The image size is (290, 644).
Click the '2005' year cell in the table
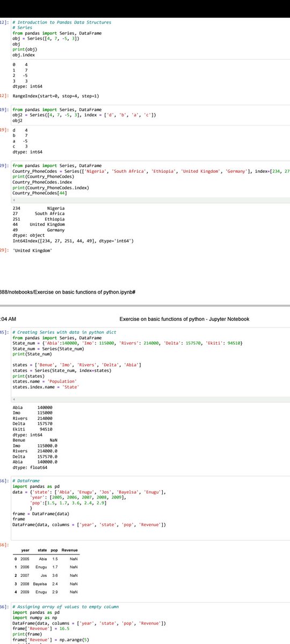pos(25,560)
